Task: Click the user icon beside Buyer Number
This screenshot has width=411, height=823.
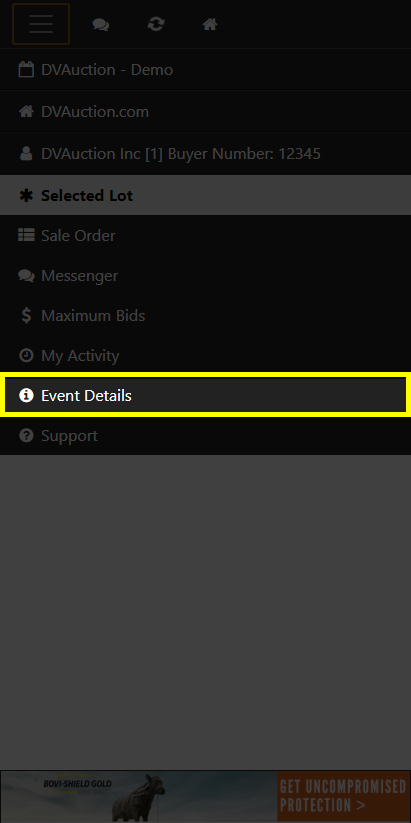Action: (x=26, y=153)
